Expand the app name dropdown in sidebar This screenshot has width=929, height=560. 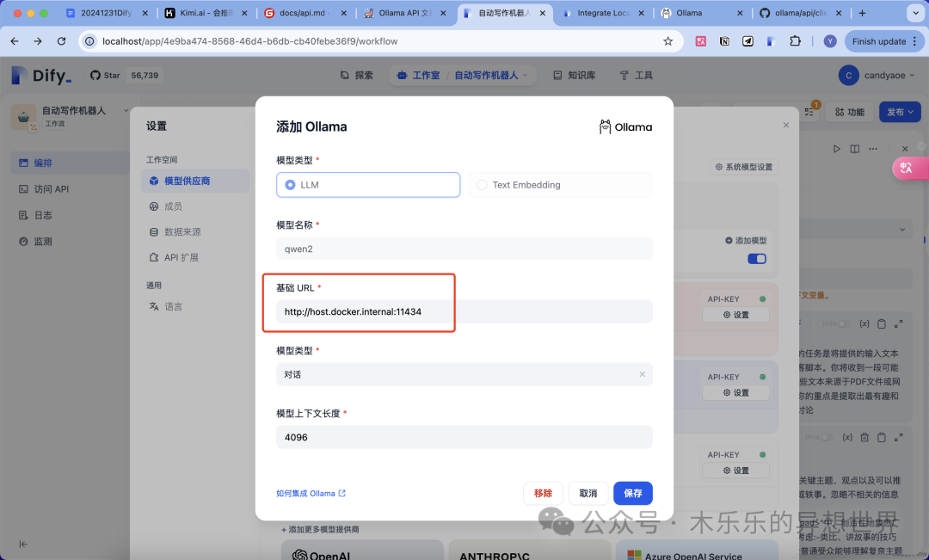(126, 110)
